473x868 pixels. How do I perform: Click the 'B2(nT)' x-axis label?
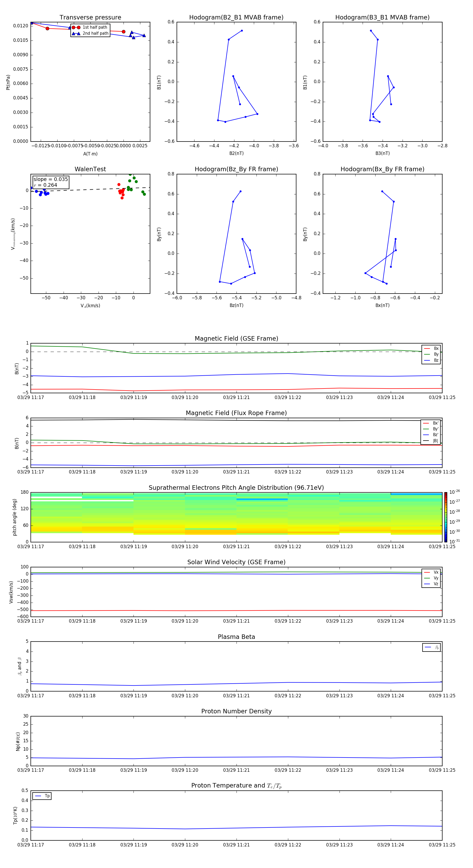pos(236,153)
